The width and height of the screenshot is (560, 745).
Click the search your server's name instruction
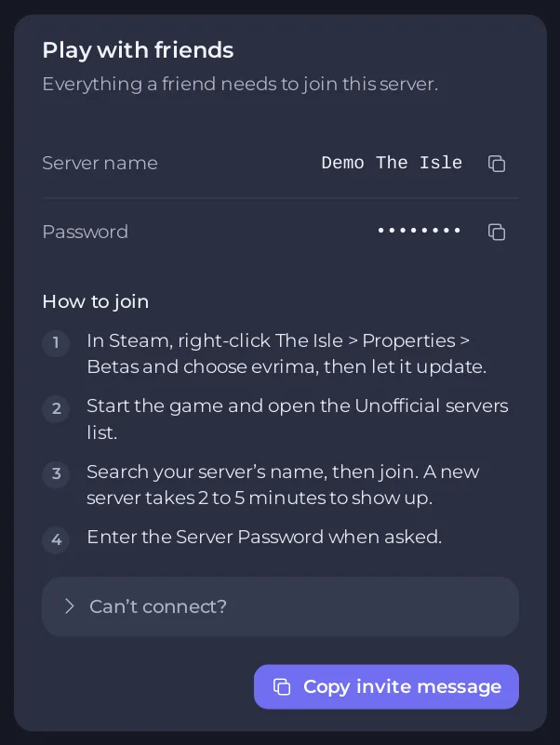(283, 485)
